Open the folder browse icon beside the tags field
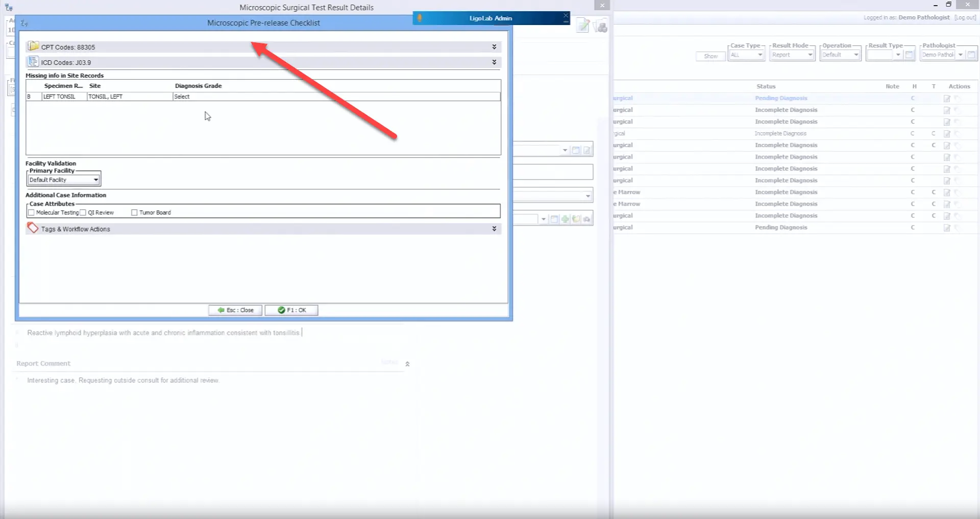This screenshot has height=519, width=980. pyautogui.click(x=576, y=219)
